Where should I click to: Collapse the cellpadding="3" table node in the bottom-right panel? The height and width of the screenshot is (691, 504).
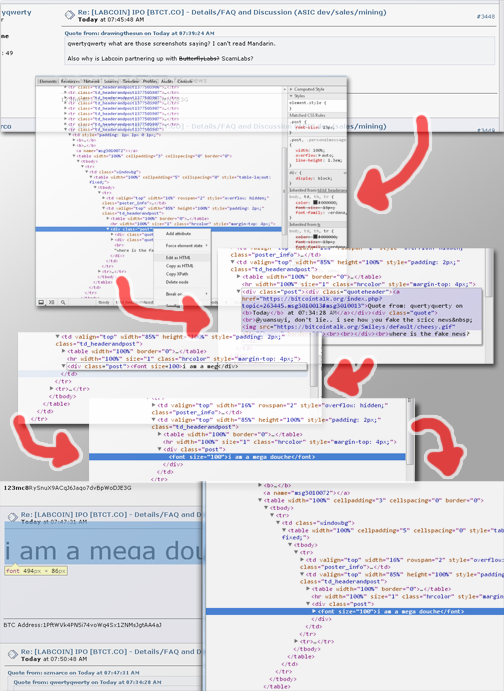pyautogui.click(x=260, y=500)
